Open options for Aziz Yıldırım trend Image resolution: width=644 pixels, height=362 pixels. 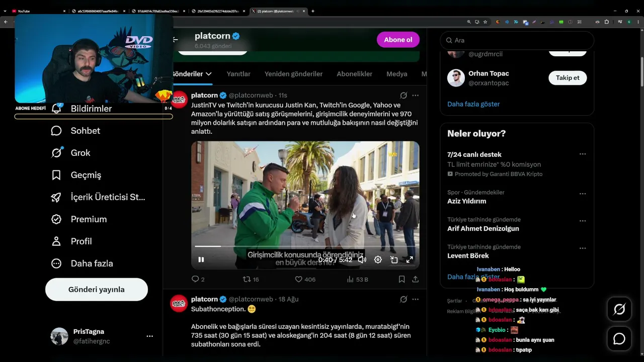point(582,194)
